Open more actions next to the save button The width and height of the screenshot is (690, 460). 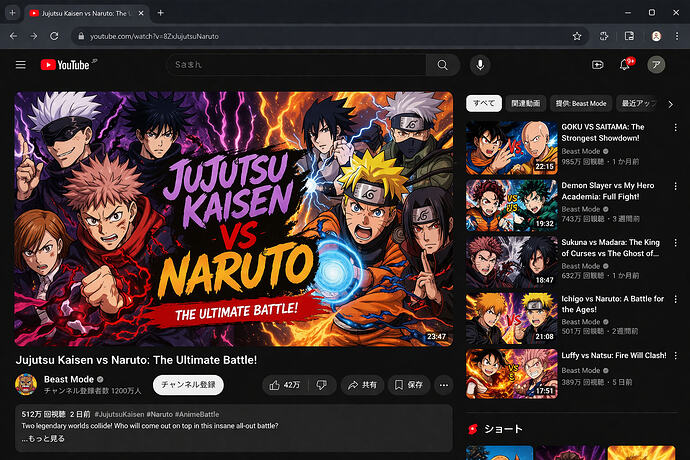[444, 385]
